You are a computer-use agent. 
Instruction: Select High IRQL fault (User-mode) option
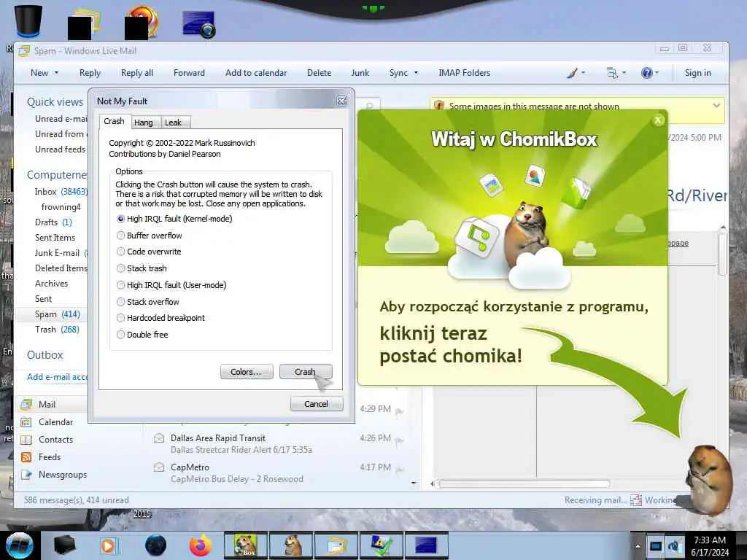click(120, 285)
